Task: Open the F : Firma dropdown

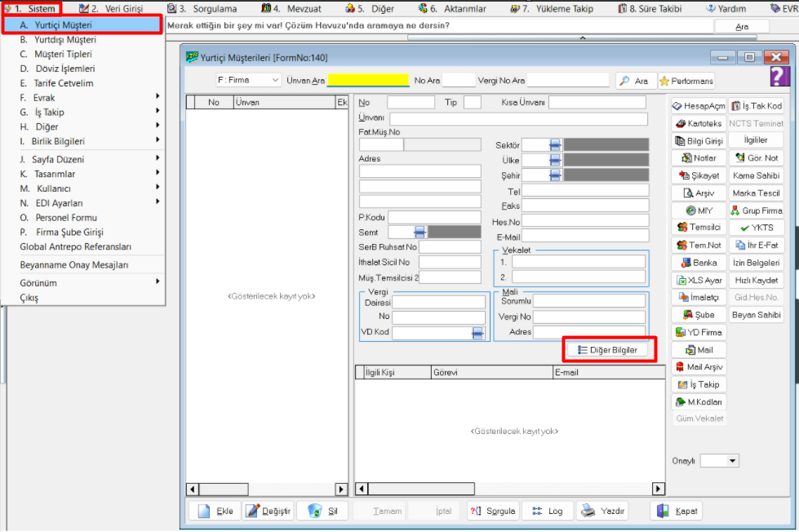Action: click(248, 80)
